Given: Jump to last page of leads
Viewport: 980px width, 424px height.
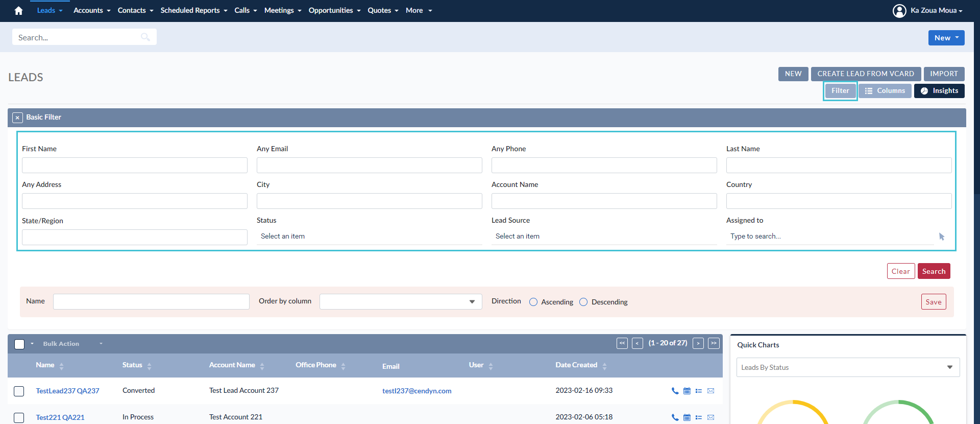Looking at the screenshot, I should [x=714, y=343].
